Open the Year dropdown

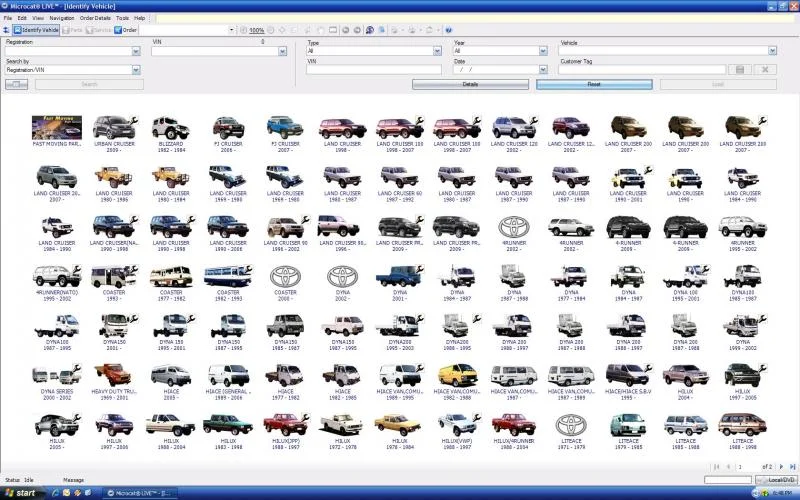[x=543, y=51]
